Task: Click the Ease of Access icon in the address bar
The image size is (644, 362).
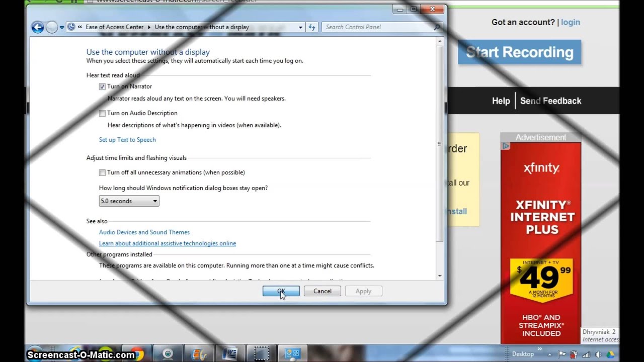Action: [71, 27]
